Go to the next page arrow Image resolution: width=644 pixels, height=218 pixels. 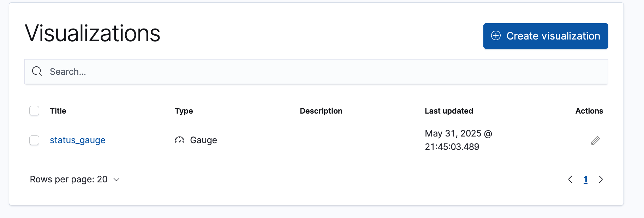coord(601,180)
